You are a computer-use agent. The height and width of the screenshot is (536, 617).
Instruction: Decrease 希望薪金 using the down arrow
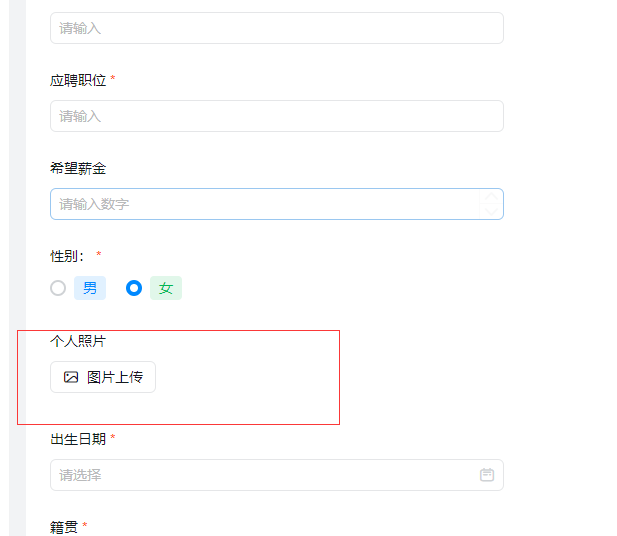[x=491, y=212]
